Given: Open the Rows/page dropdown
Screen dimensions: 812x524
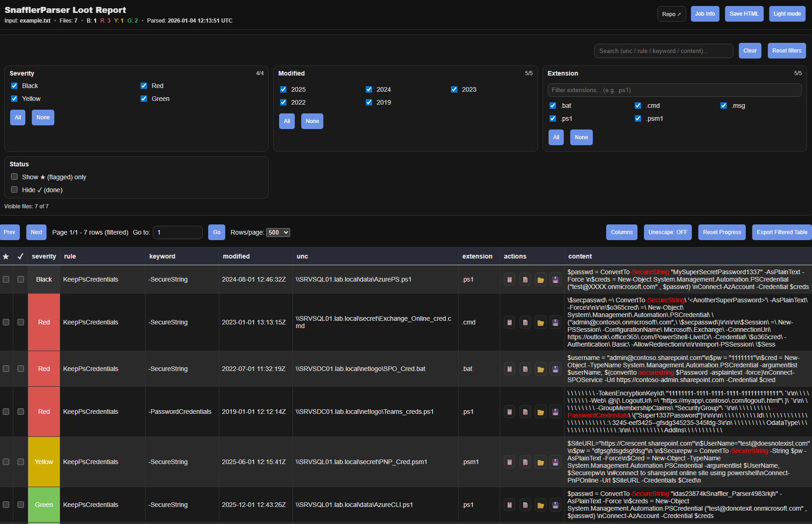Looking at the screenshot, I should click(278, 232).
